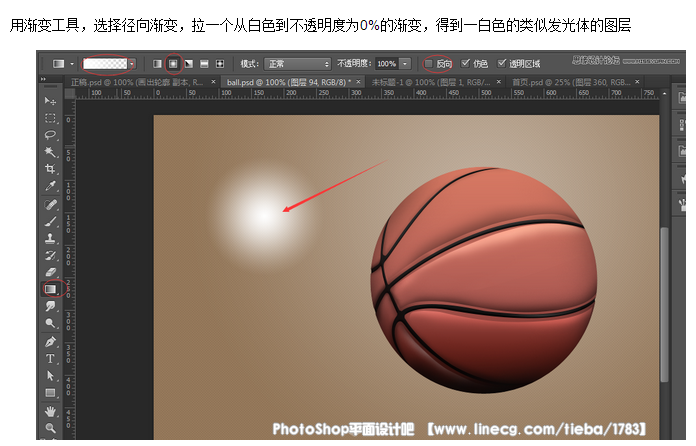Close the 正稿.psd tab
696x446 pixels.
point(214,82)
